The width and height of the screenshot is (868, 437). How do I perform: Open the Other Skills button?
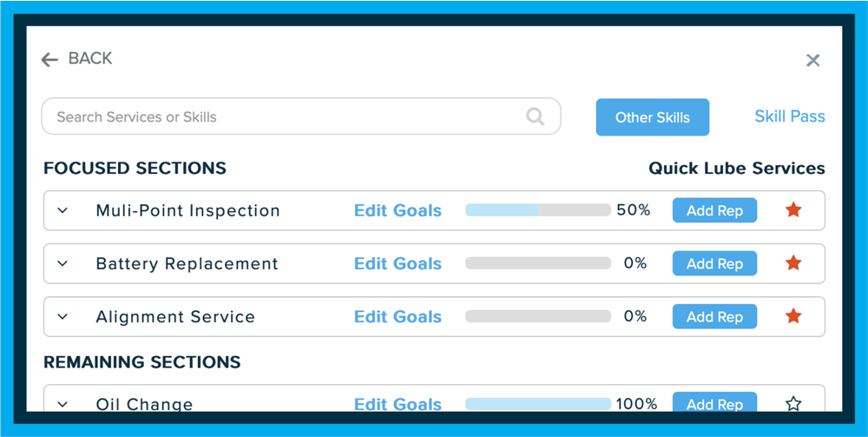(x=652, y=117)
